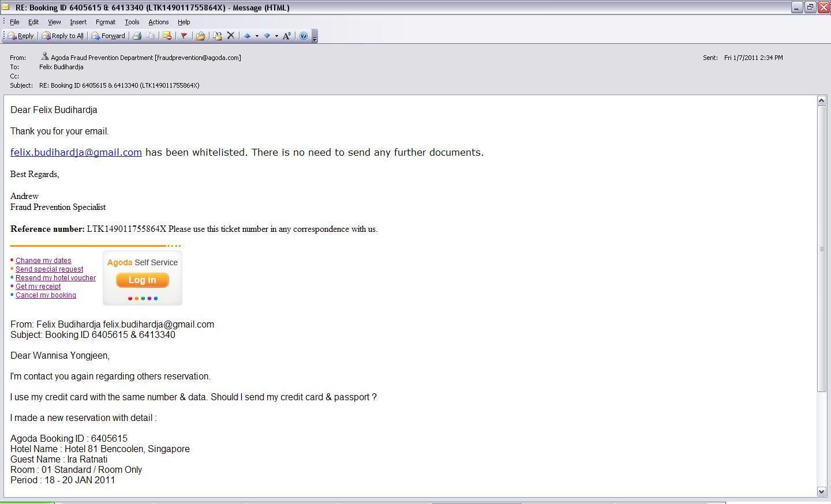Click Hotel Name : Hotel 81 Bencoolen line
This screenshot has height=504, width=831.
100,449
